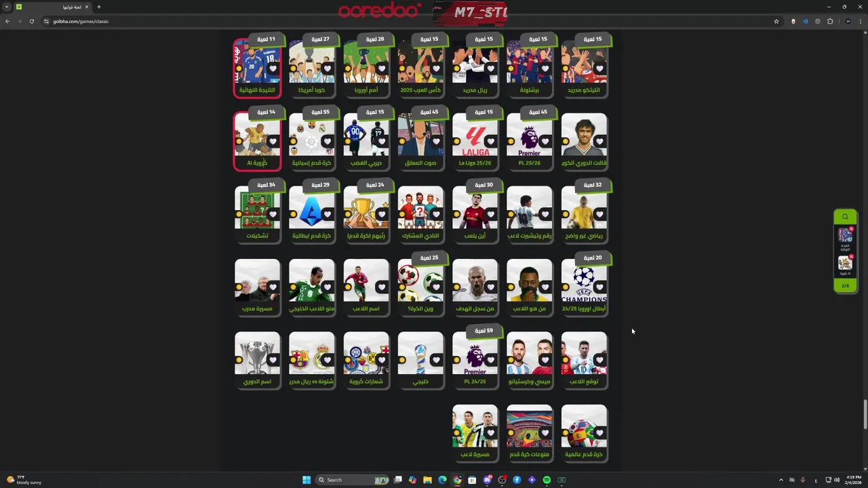Open Windows Start menu
868x488 pixels.
[x=307, y=480]
